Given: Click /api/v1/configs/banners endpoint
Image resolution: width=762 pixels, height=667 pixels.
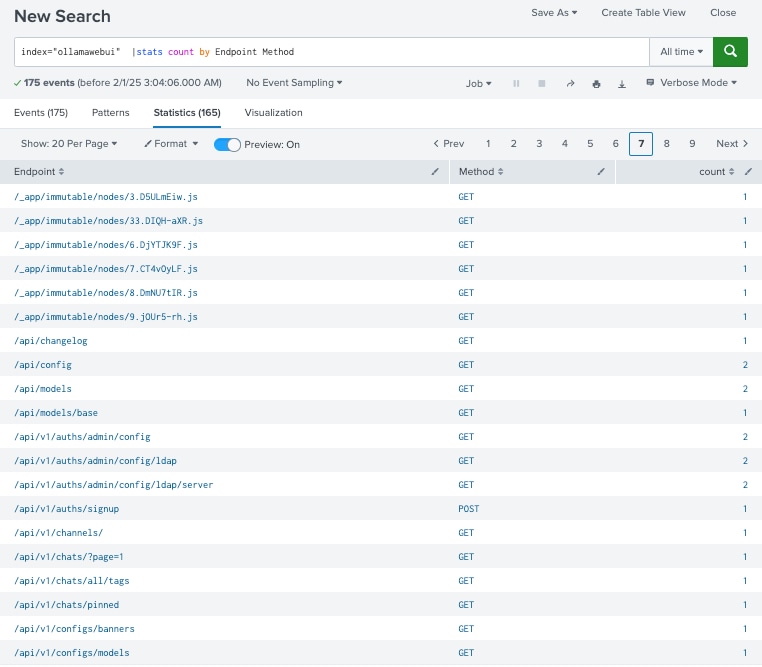Looking at the screenshot, I should click(74, 629).
